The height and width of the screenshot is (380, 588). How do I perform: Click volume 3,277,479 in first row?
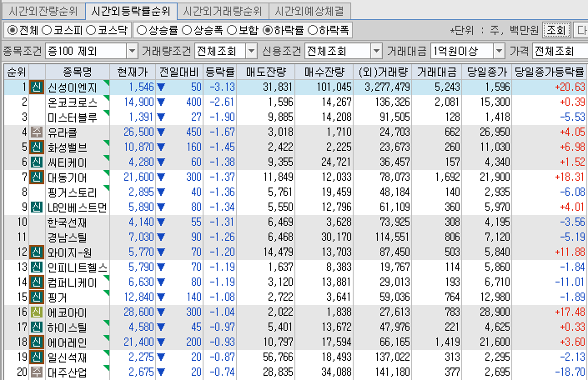coord(387,87)
